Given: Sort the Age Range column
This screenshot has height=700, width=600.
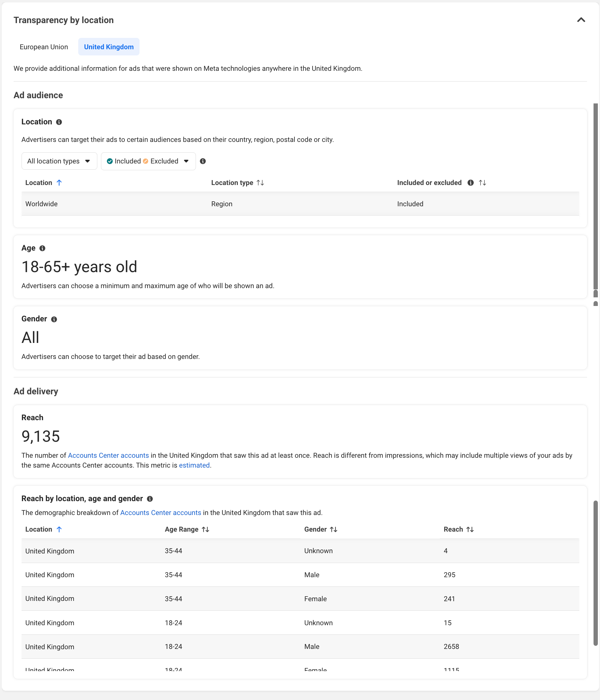Looking at the screenshot, I should pyautogui.click(x=205, y=529).
